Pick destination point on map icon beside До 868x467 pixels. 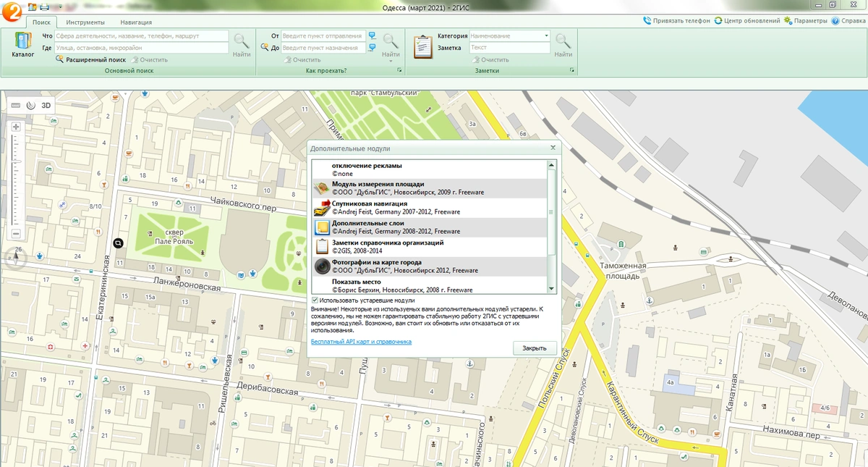coord(372,48)
